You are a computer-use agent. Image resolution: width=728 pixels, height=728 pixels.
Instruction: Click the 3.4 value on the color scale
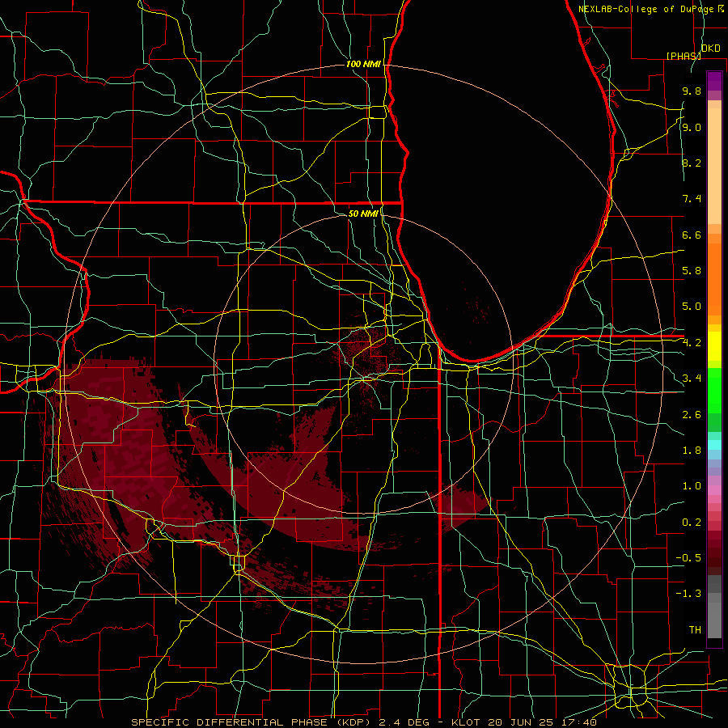pyautogui.click(x=692, y=379)
